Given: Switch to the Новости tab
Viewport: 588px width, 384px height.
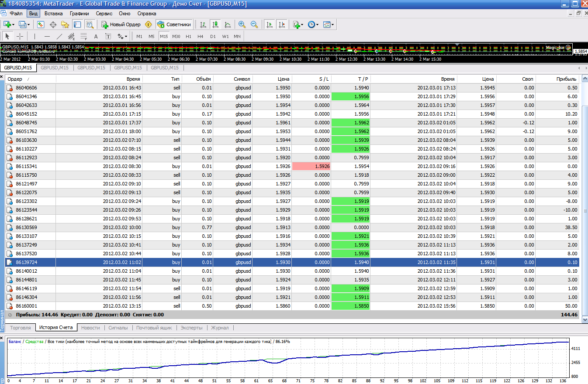Looking at the screenshot, I should (90, 327).
